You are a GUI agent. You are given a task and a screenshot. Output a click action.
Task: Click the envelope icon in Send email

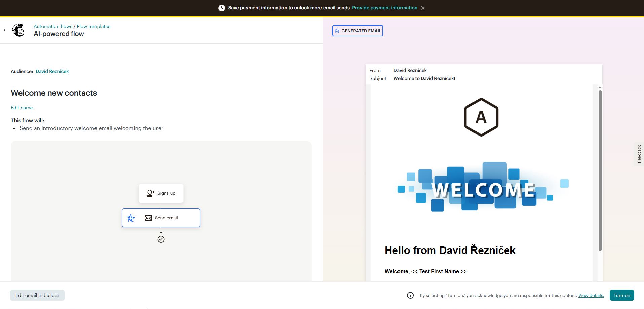pyautogui.click(x=148, y=218)
